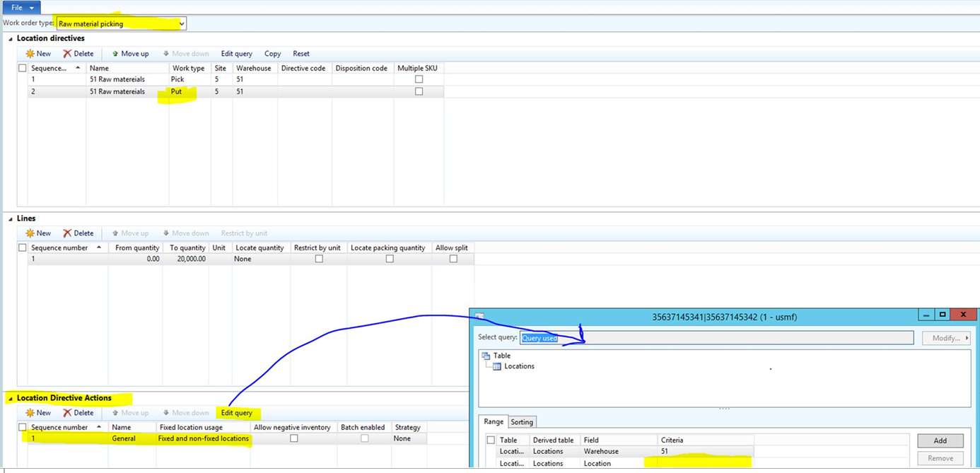Switch to the Sorting tab
Screen dimensions: 980x473
click(x=522, y=421)
